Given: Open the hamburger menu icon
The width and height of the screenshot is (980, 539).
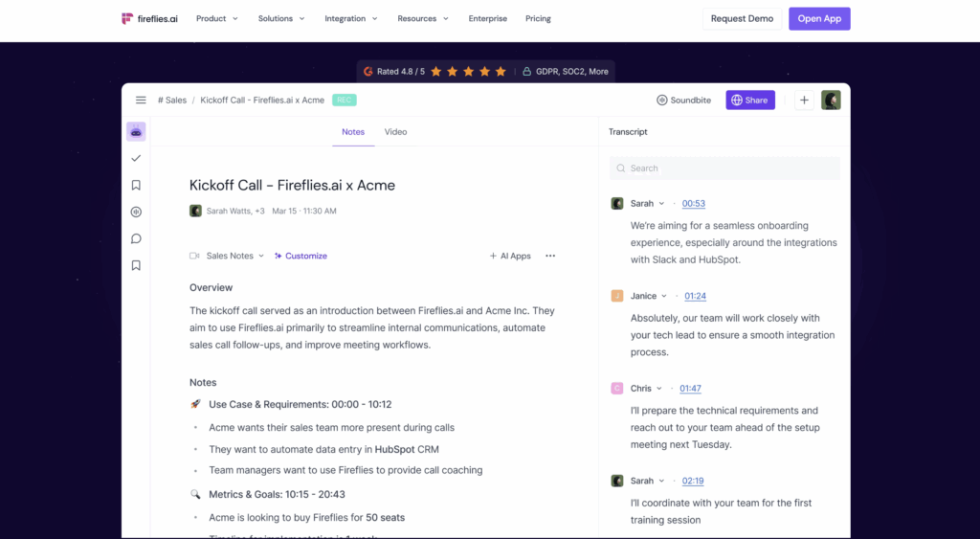Looking at the screenshot, I should click(141, 101).
